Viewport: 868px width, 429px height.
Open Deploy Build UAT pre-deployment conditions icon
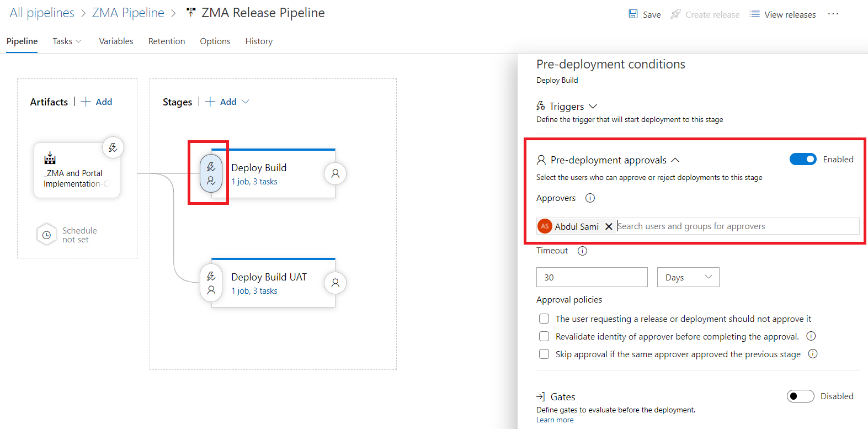(211, 283)
